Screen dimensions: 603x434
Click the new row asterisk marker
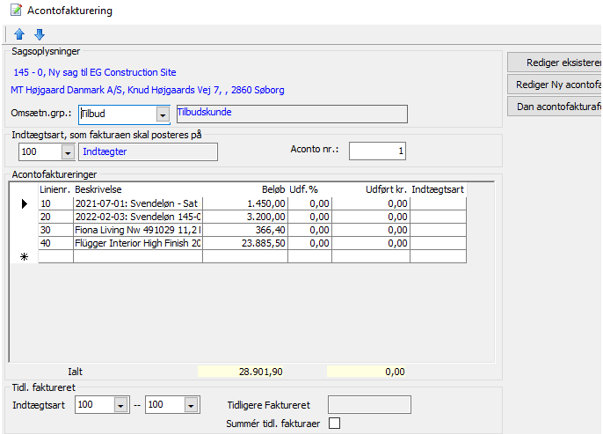pyautogui.click(x=23, y=257)
